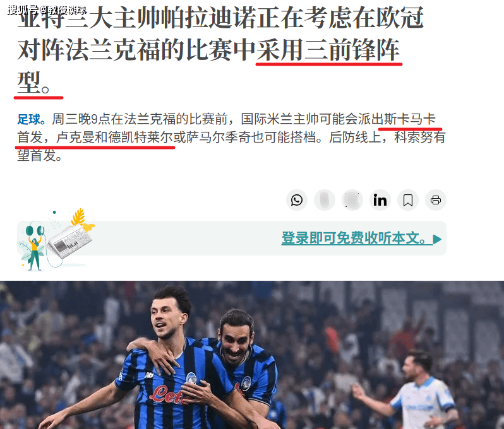Click blurred share icon right of WhatsApp

click(325, 200)
